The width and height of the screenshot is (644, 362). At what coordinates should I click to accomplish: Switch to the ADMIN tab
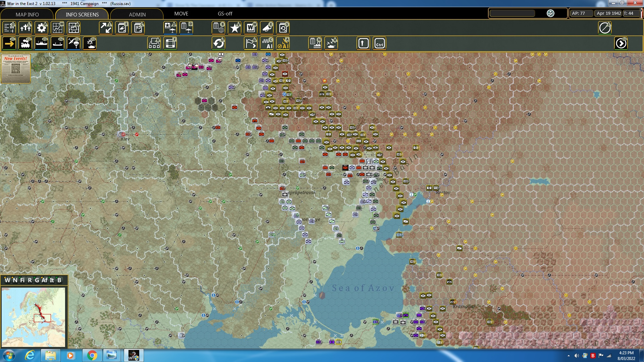[137, 14]
